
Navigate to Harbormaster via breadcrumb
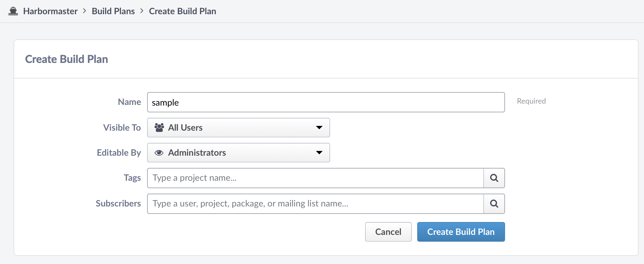pyautogui.click(x=50, y=11)
